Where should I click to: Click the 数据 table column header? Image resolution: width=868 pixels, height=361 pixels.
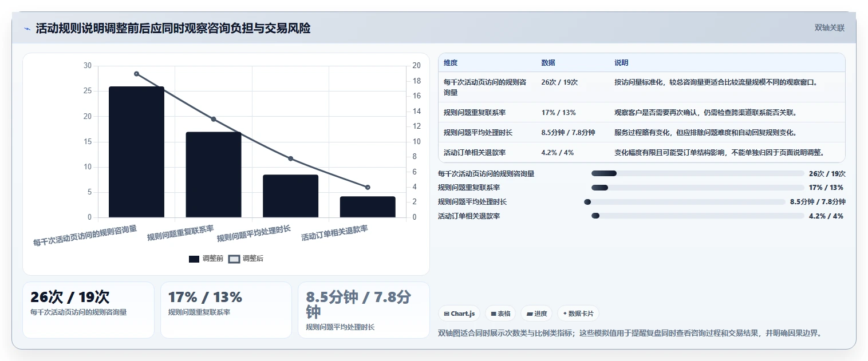[548, 63]
